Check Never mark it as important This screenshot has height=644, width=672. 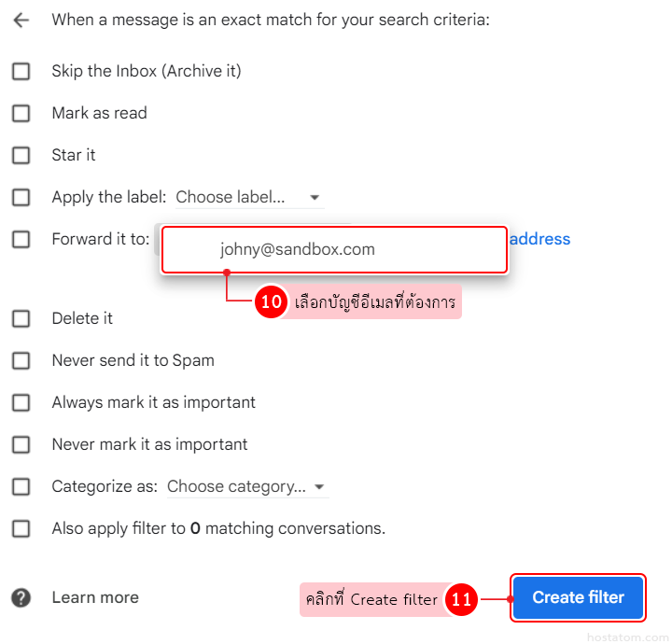pos(21,444)
